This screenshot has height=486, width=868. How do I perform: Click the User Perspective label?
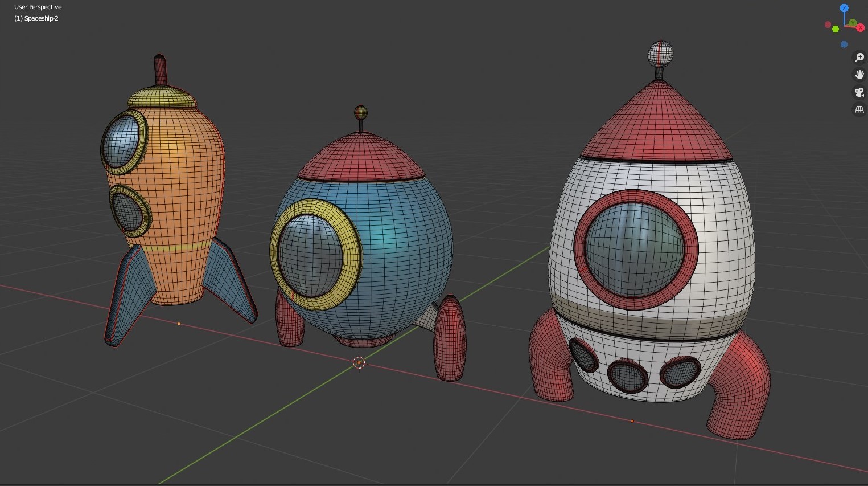pyautogui.click(x=38, y=7)
